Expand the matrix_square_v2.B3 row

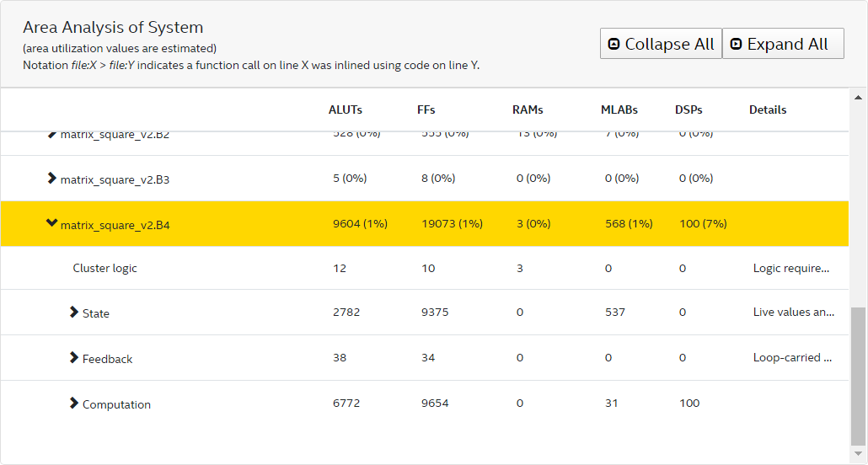52,179
